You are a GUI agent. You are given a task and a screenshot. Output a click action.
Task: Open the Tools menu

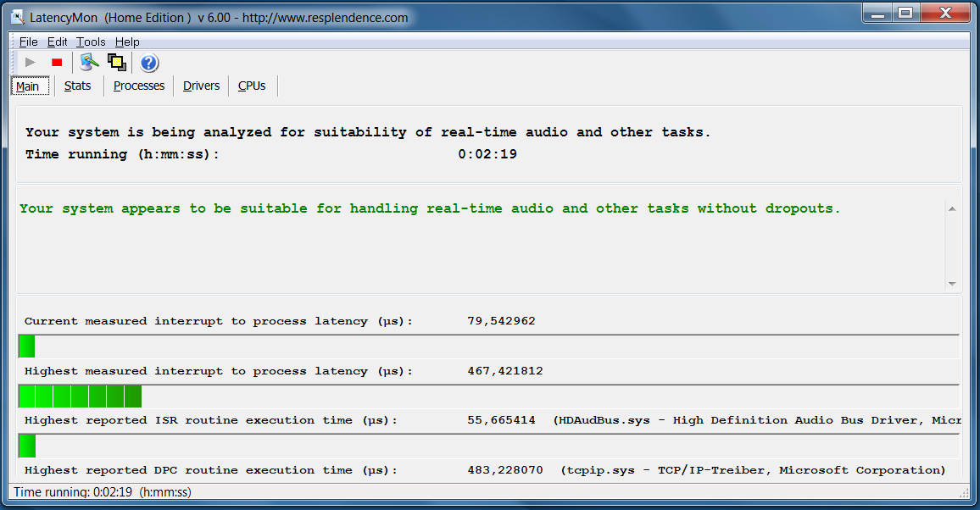click(x=91, y=42)
